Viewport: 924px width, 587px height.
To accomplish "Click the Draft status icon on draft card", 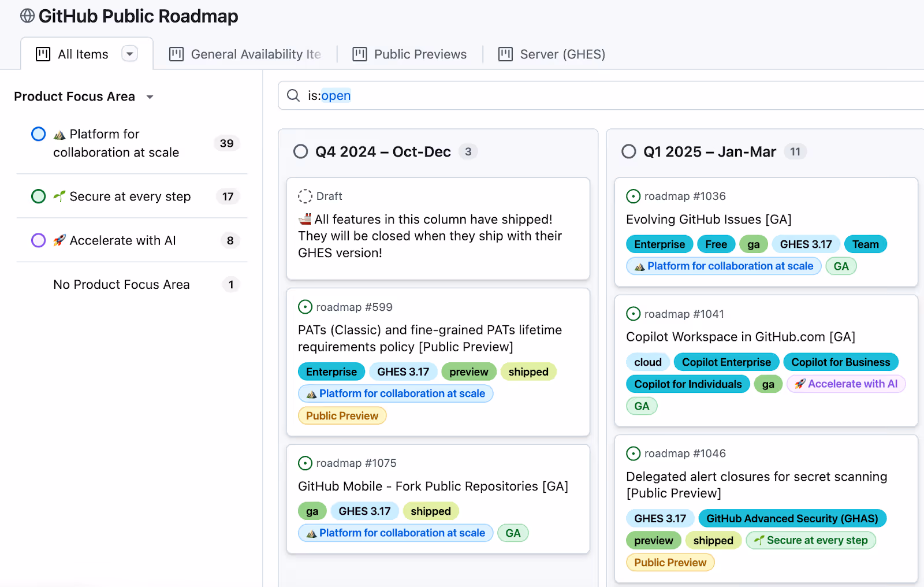I will click(x=305, y=196).
